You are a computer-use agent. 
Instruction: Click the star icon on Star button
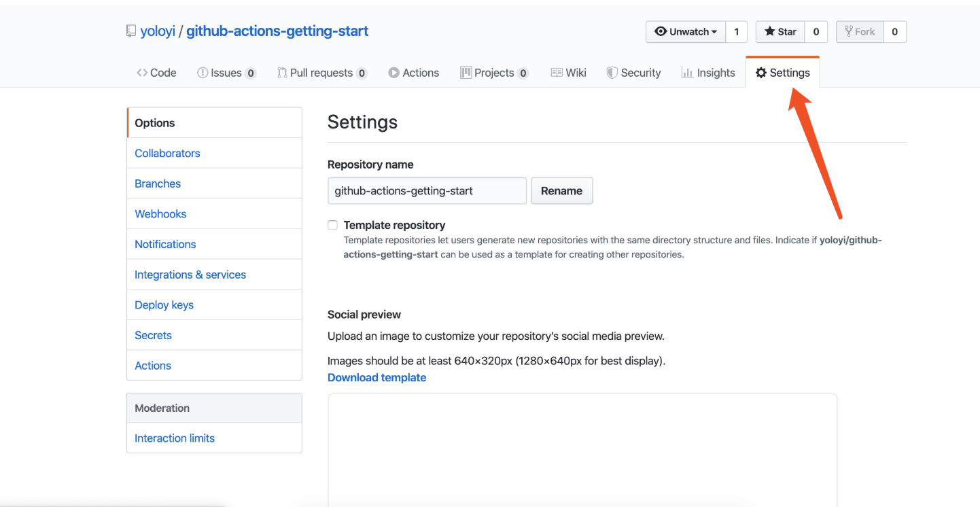(769, 31)
